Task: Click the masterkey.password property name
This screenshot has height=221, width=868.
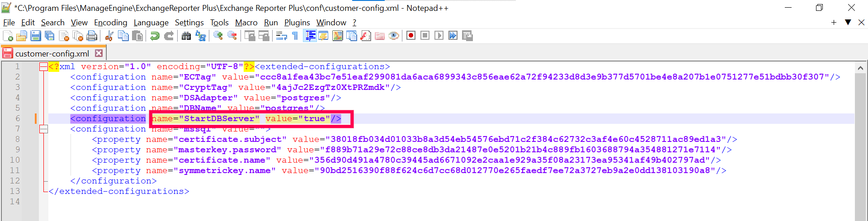Action: 227,150
